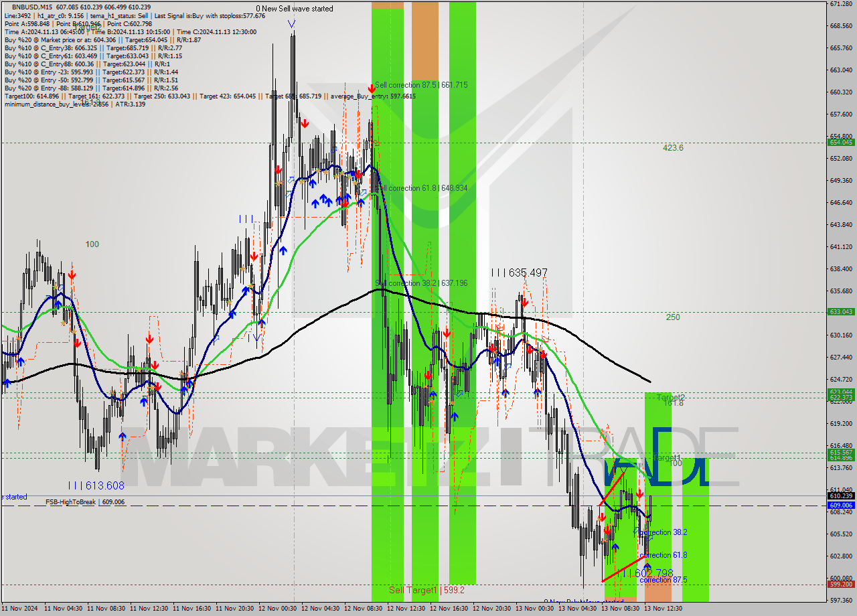This screenshot has width=857, height=616.
Task: Click the 'Line:3492 | h1_atr_c0: 9.156' info line
Action: click(x=44, y=15)
